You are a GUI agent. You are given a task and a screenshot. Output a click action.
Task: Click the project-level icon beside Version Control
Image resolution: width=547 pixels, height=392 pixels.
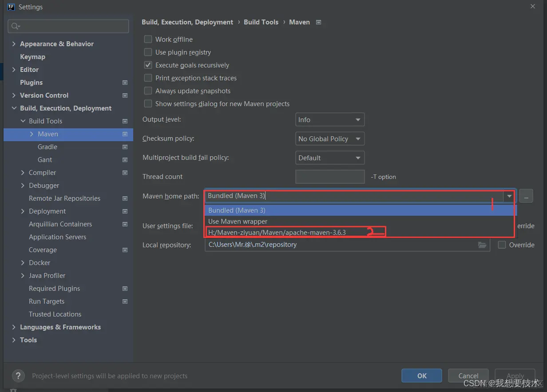click(x=125, y=95)
